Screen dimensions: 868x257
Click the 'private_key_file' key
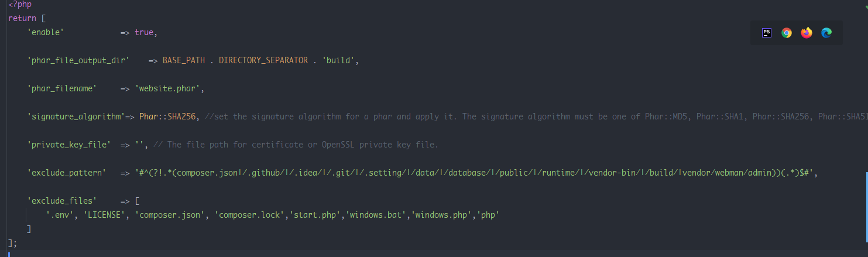tap(69, 145)
